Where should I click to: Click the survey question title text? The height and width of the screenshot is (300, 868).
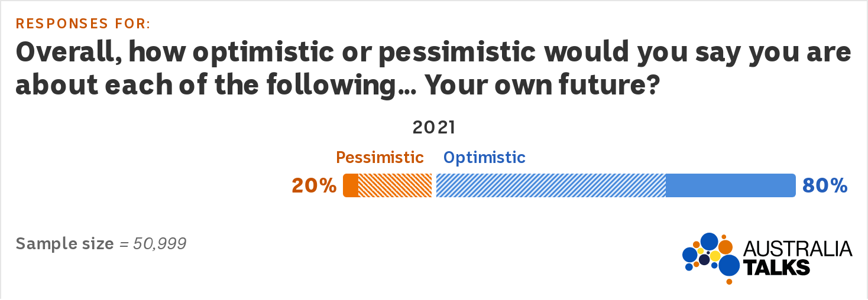[x=433, y=70]
